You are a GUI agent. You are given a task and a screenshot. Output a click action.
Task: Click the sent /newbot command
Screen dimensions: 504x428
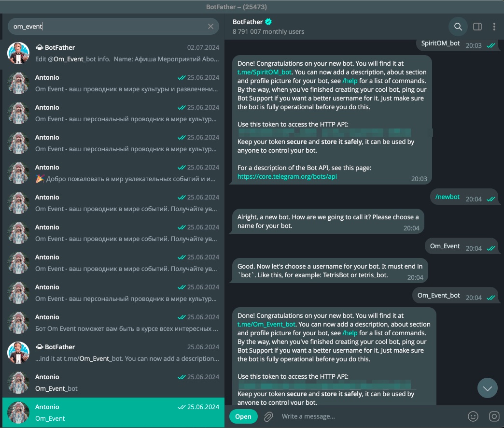pos(447,197)
